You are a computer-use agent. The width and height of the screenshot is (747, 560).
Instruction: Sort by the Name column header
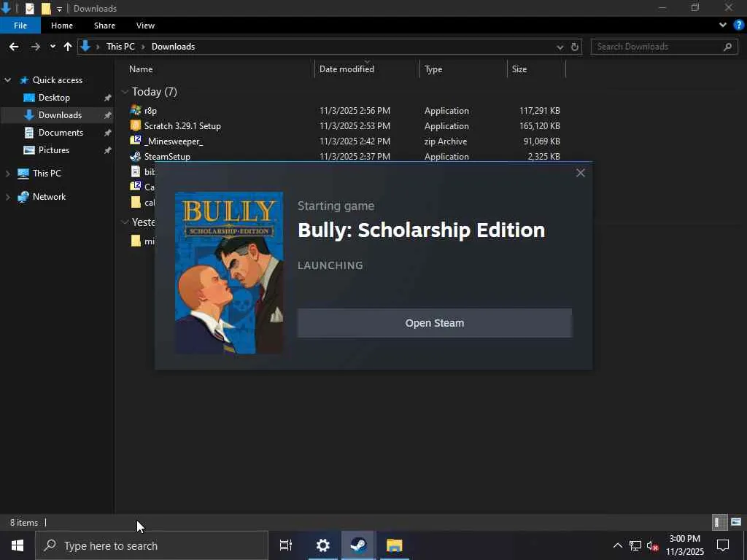tap(141, 69)
